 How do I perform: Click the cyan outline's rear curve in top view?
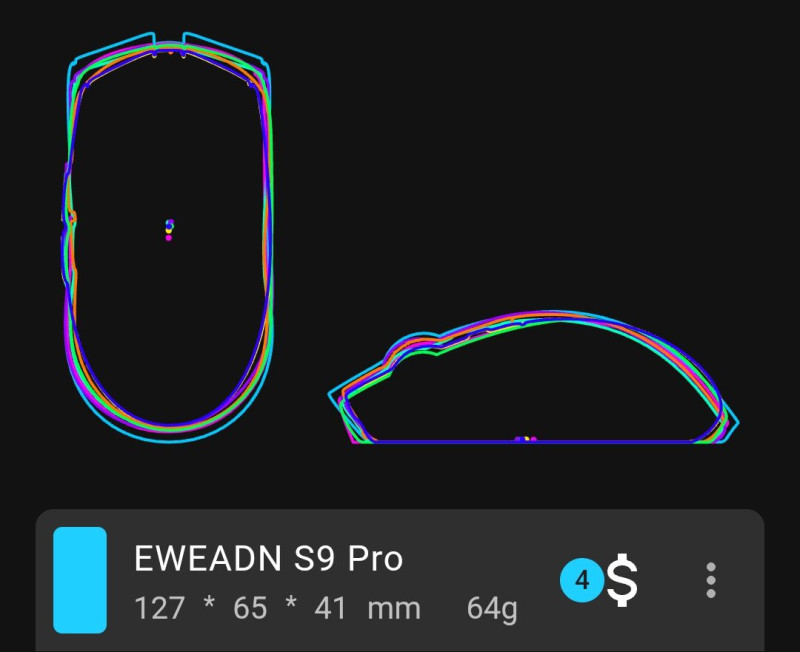coord(168,440)
